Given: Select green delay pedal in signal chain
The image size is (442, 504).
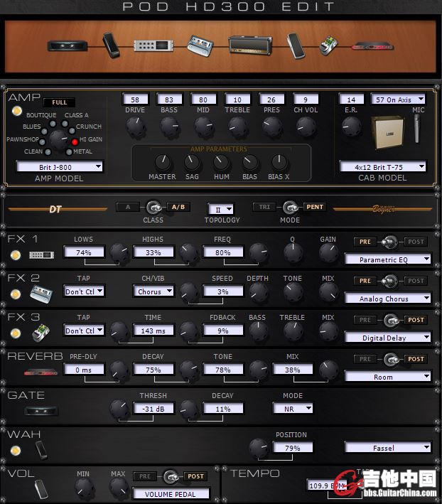Looking at the screenshot, I should tap(328, 45).
